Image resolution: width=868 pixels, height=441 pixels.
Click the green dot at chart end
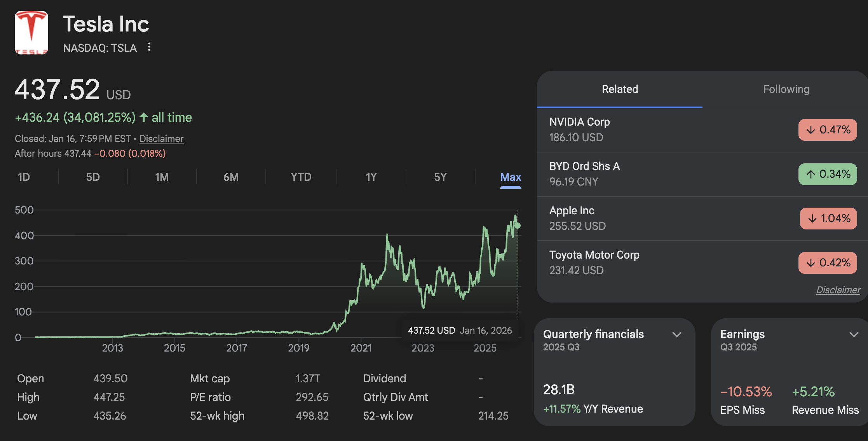518,226
